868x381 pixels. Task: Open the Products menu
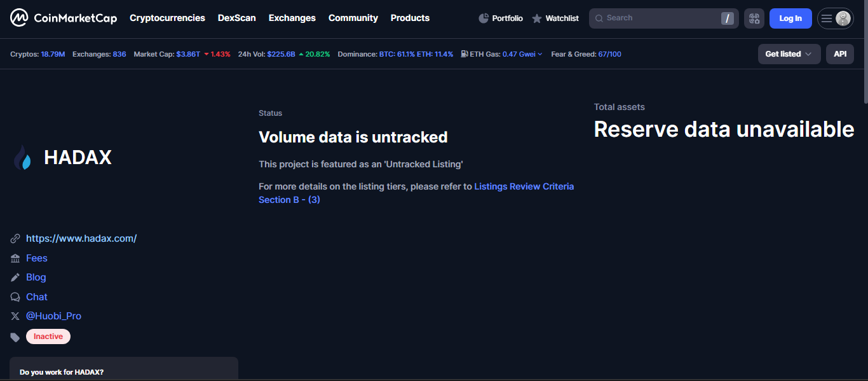[x=410, y=18]
